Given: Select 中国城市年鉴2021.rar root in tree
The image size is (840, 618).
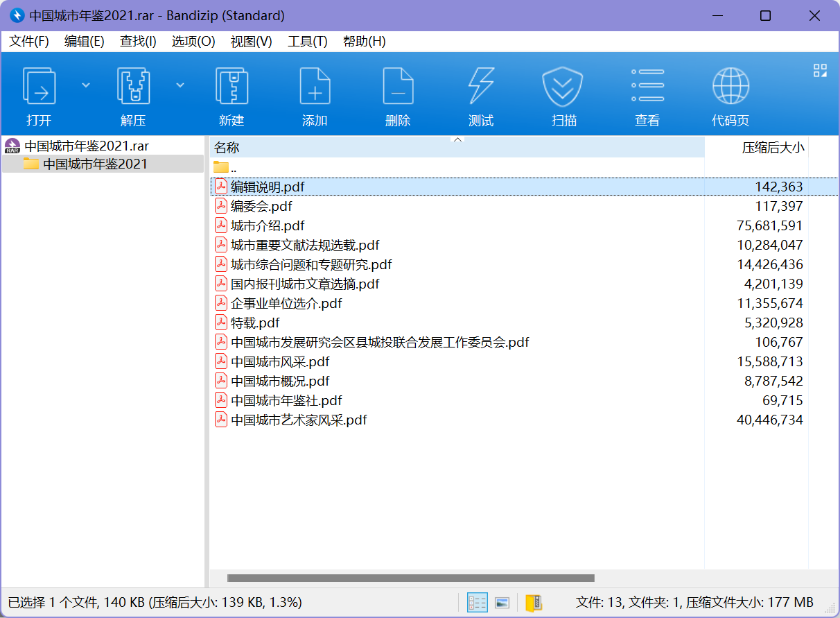Looking at the screenshot, I should (87, 146).
